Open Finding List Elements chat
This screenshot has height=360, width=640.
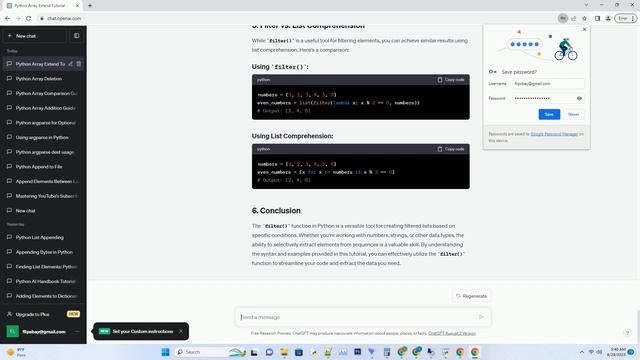[x=43, y=267]
